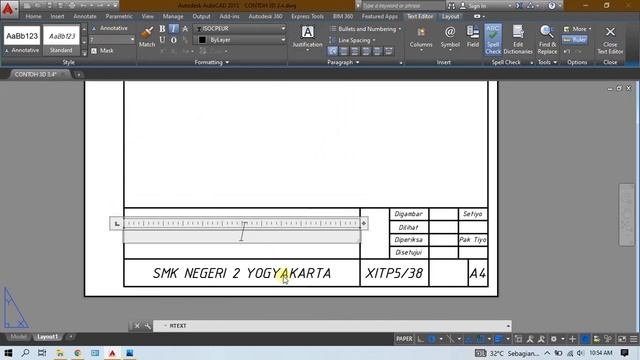Insert a Symbol
The width and height of the screenshot is (640, 360).
(450, 38)
